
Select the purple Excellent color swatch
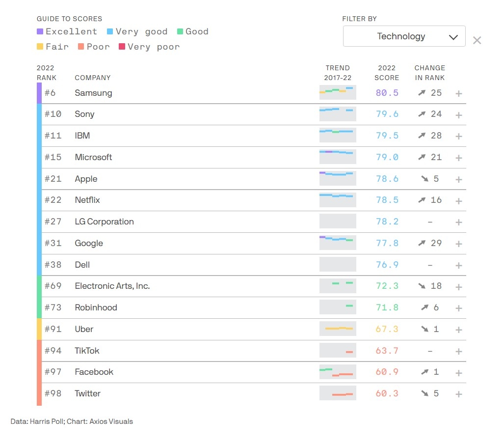(40, 31)
